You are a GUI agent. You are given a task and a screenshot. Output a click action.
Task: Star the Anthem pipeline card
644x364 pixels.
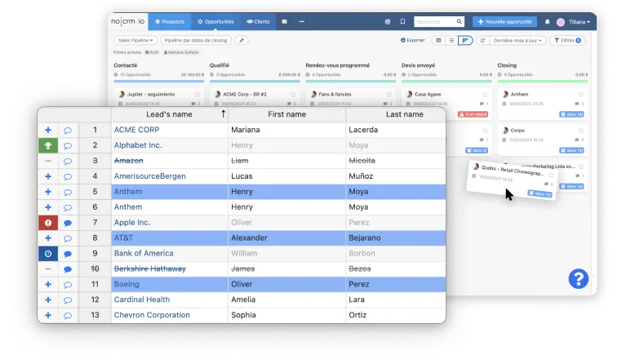pyautogui.click(x=581, y=94)
